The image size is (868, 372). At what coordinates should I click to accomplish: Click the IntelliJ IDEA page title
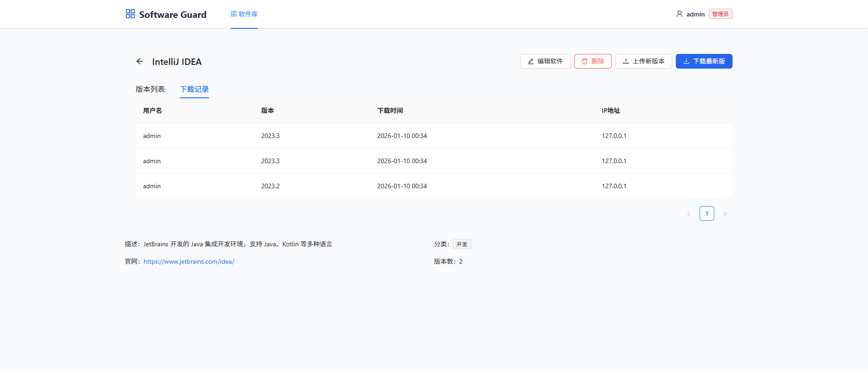click(x=177, y=62)
